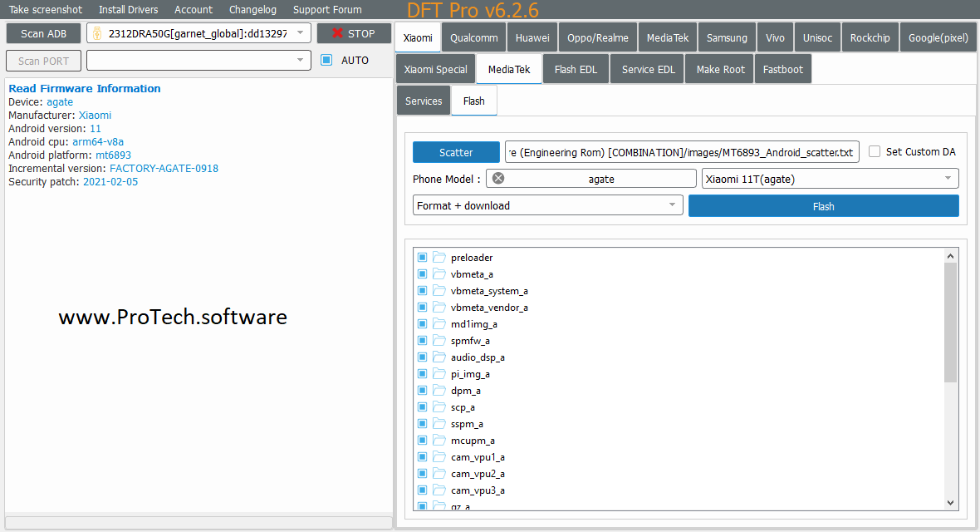This screenshot has width=980, height=532.
Task: Click the folder icon next to cam_vpu3_a
Action: coord(439,490)
